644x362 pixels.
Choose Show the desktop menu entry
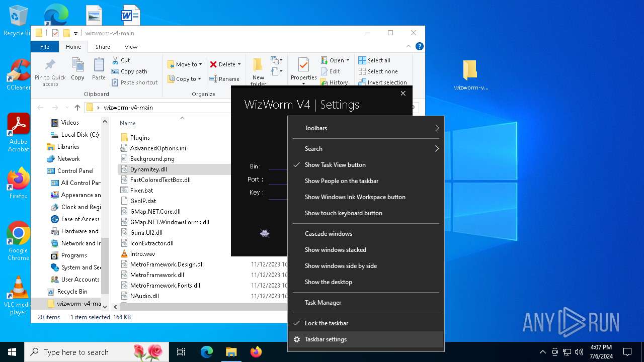coord(366,282)
